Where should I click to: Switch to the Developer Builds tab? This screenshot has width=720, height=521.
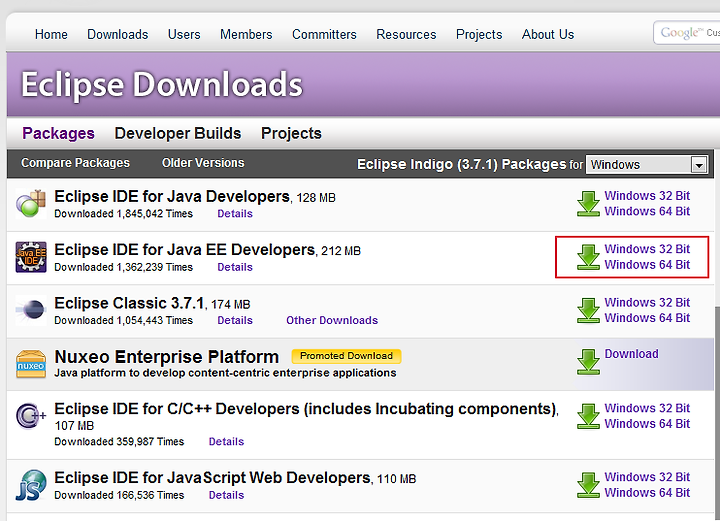[x=178, y=133]
